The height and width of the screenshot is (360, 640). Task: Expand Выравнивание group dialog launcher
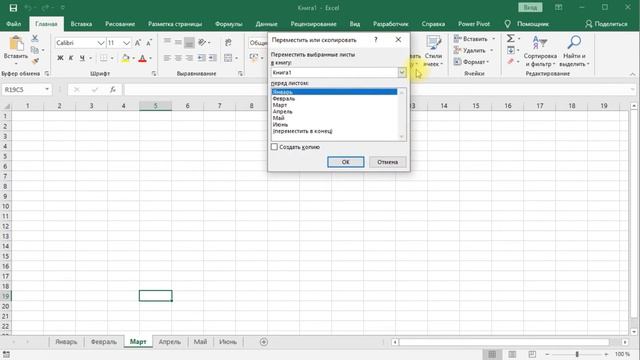point(240,73)
